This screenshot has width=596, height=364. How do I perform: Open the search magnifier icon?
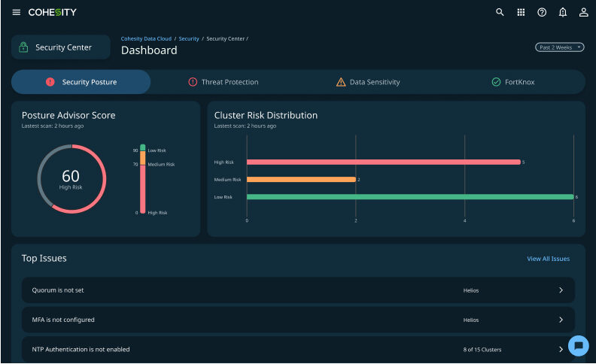tap(500, 12)
